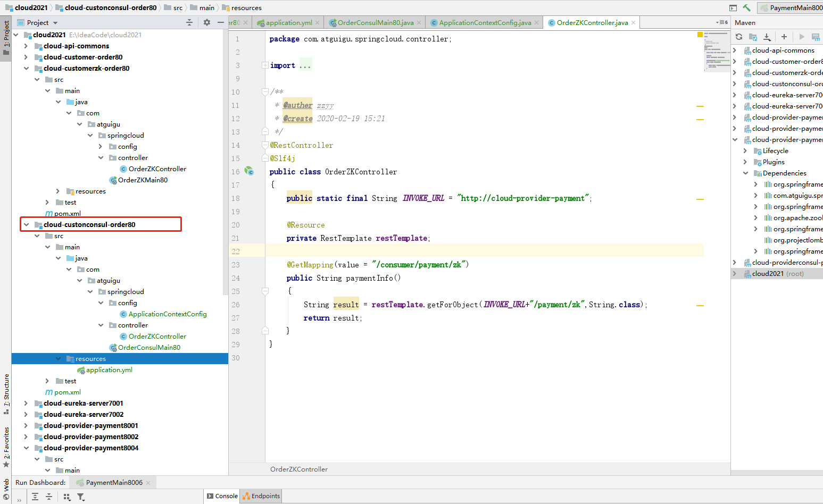
Task: Switch to Console tab
Action: [x=222, y=496]
